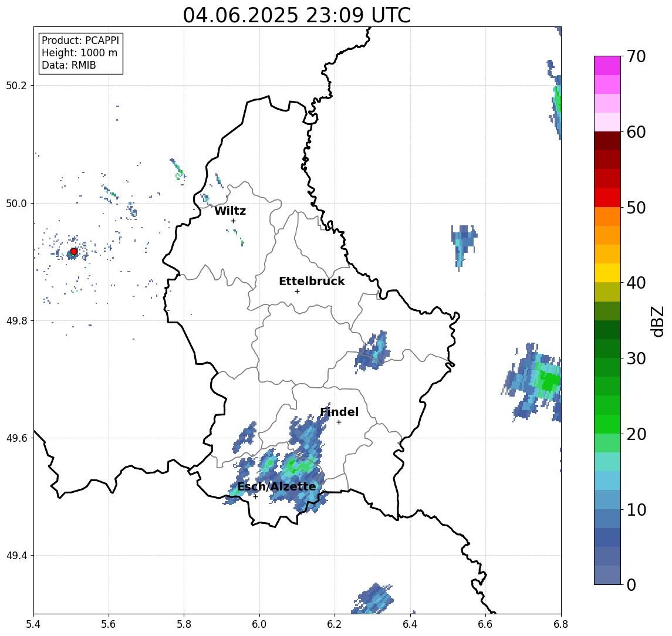The height and width of the screenshot is (636, 672).
Task: Click the longitude tick label 5.6
Action: [x=109, y=624]
